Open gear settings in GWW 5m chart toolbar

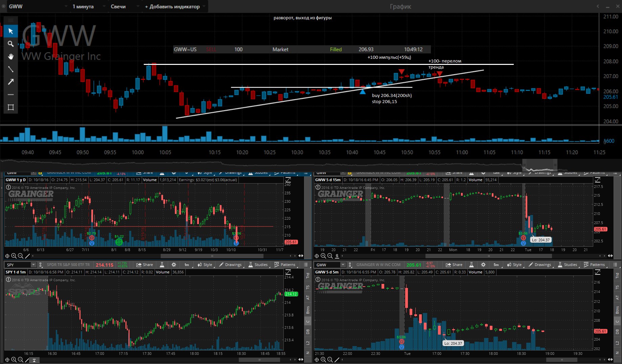pos(483,265)
